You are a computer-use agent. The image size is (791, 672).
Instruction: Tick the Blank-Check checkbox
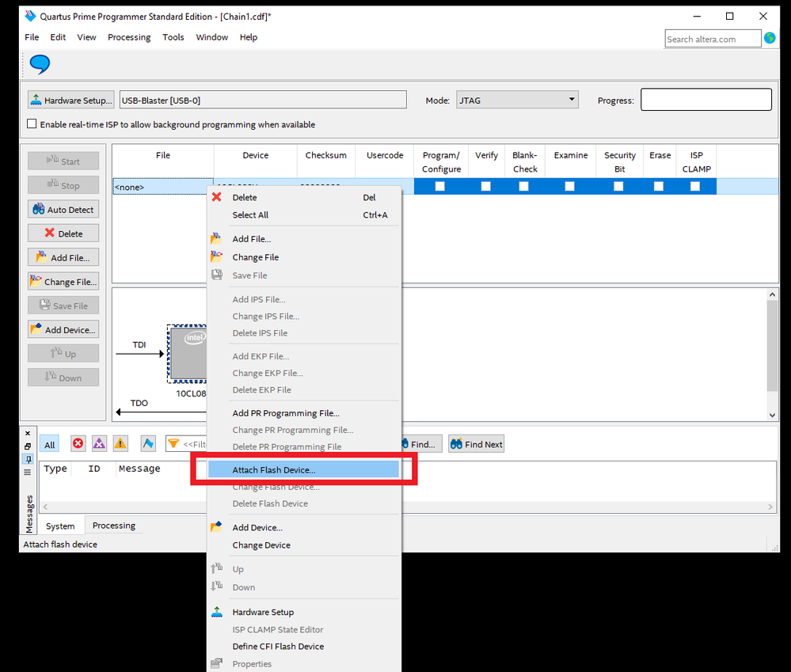524,187
